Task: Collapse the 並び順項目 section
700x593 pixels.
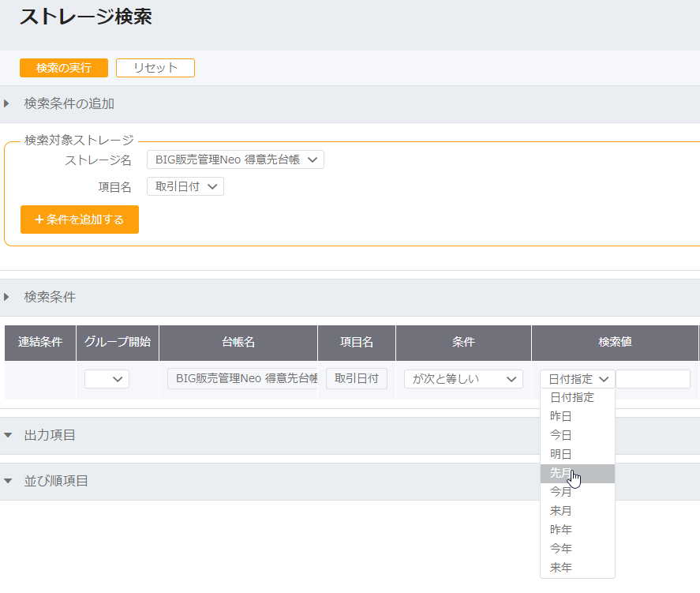Action: pos(56,481)
